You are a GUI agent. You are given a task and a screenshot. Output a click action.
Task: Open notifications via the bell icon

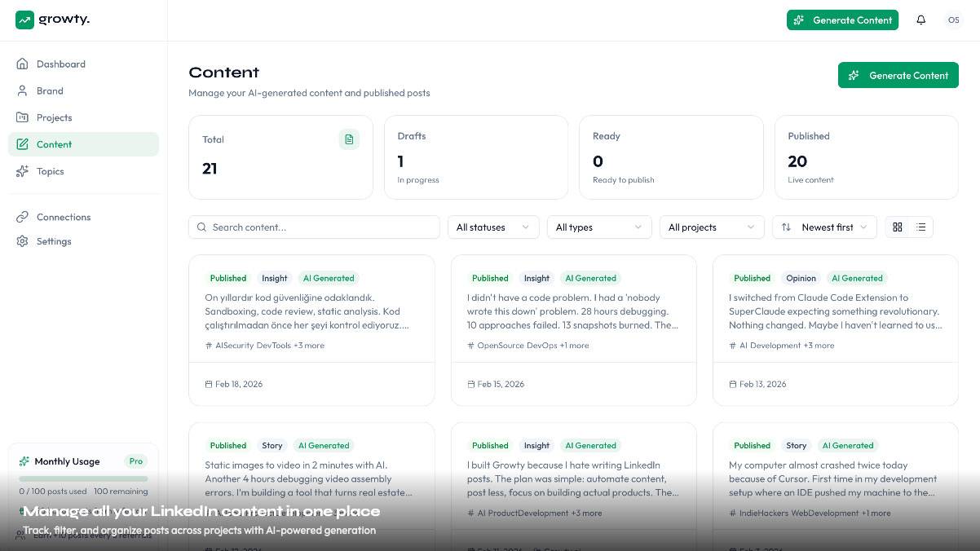tap(920, 20)
